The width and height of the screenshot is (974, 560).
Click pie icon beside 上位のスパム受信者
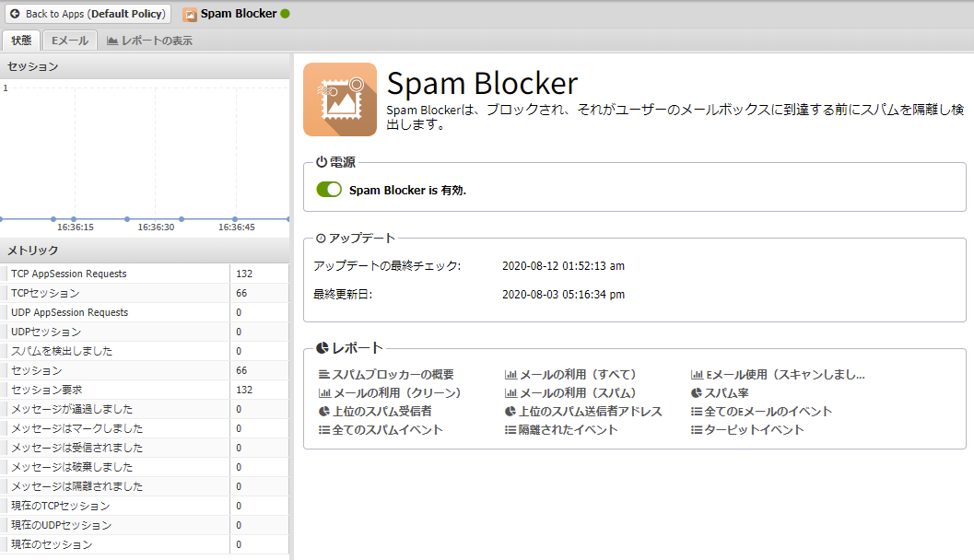tap(324, 412)
